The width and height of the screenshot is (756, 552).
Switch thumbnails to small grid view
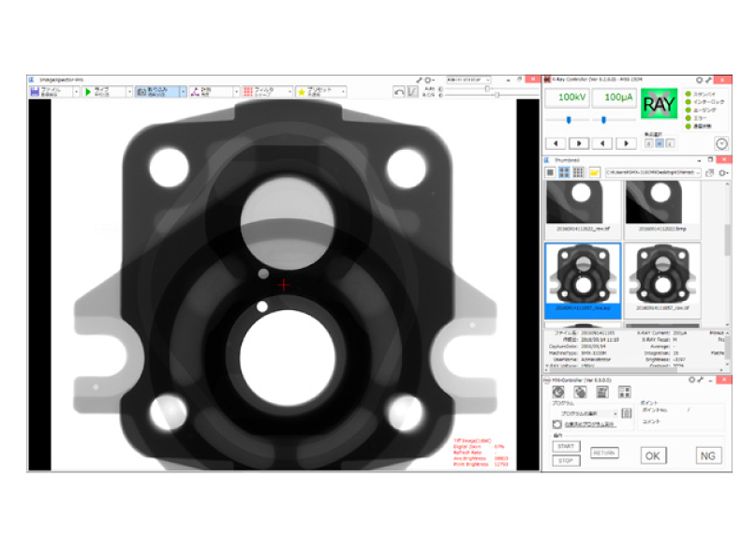(578, 172)
